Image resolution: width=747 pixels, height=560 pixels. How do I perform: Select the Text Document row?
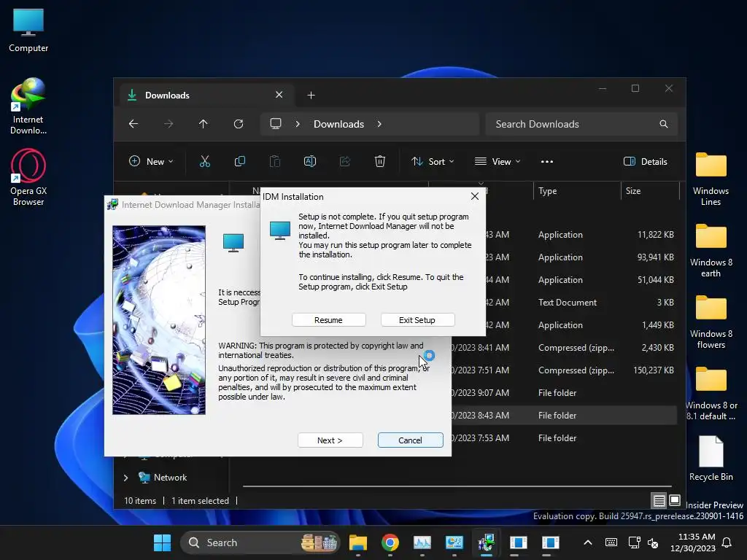point(581,303)
